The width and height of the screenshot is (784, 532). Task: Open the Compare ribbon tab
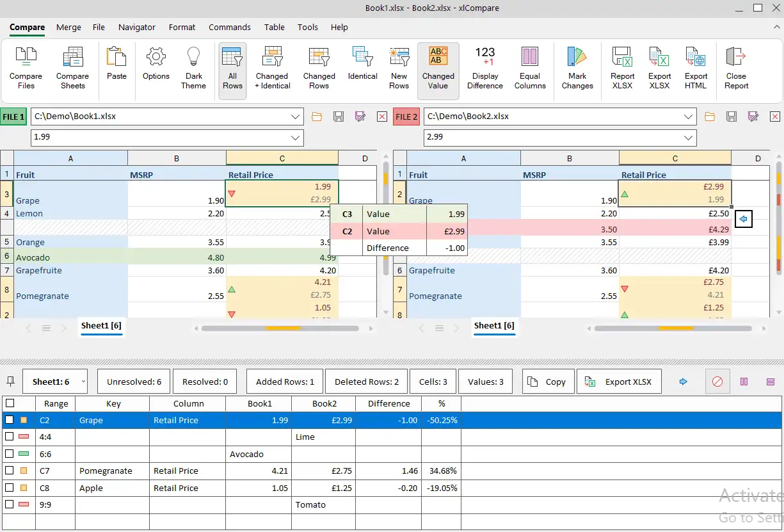(x=27, y=28)
